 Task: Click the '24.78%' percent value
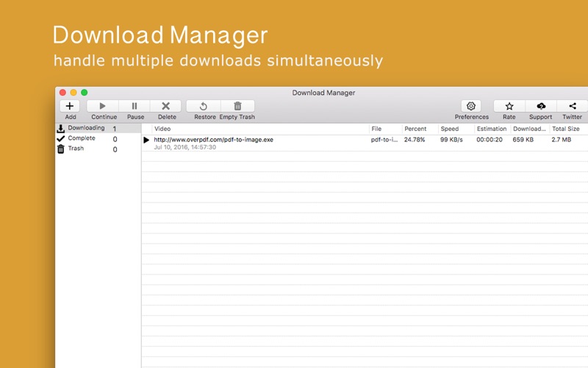tap(415, 140)
